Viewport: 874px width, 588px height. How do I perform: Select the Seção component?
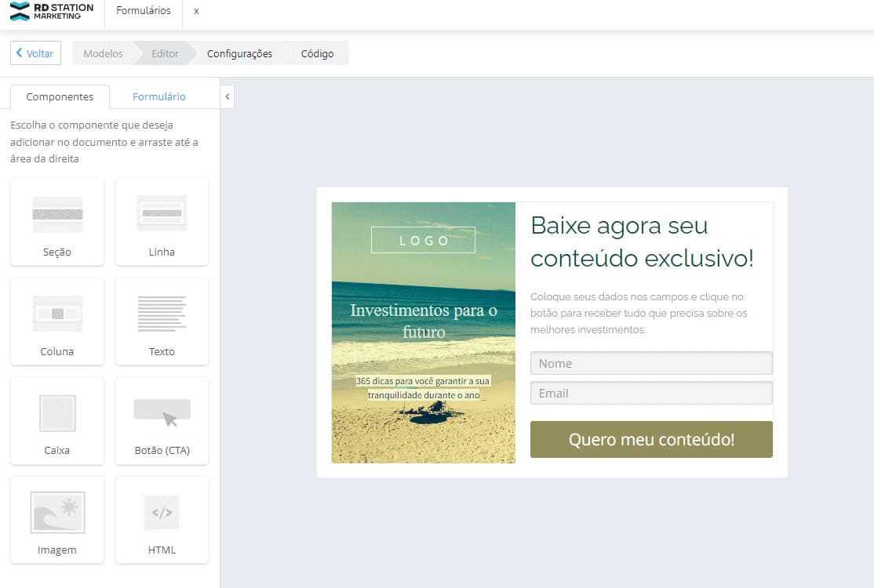coord(56,222)
